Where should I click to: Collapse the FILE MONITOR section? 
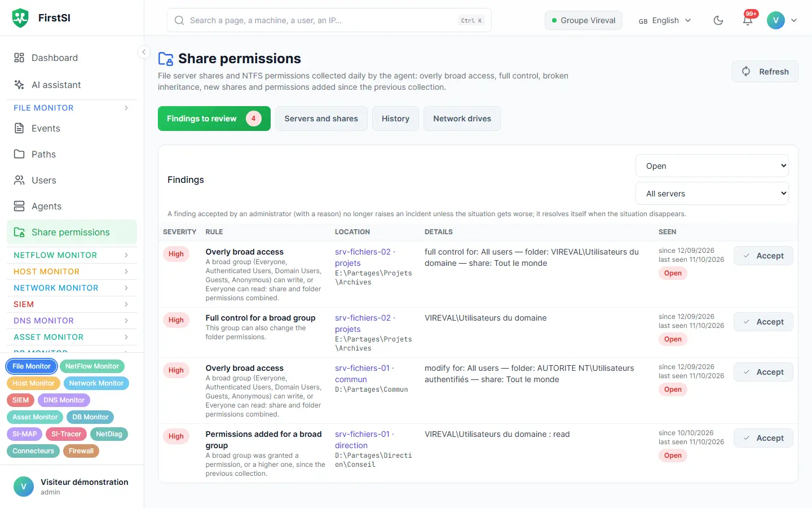(72, 108)
